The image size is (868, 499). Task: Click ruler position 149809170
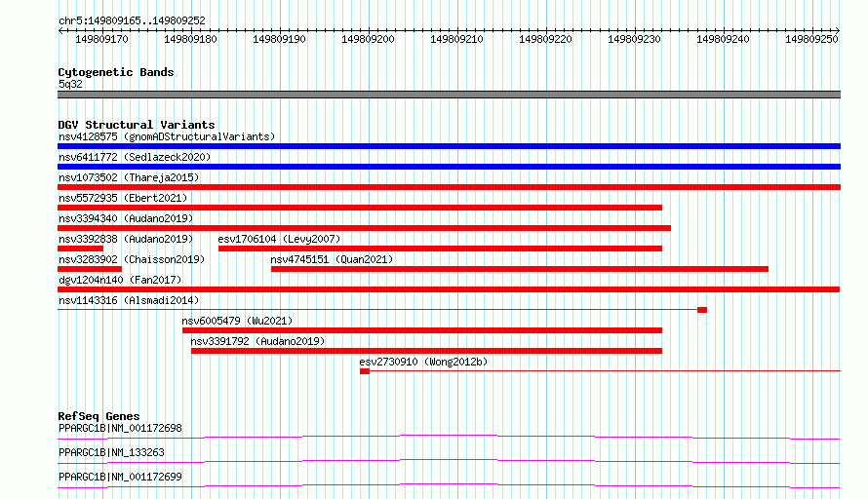(101, 39)
